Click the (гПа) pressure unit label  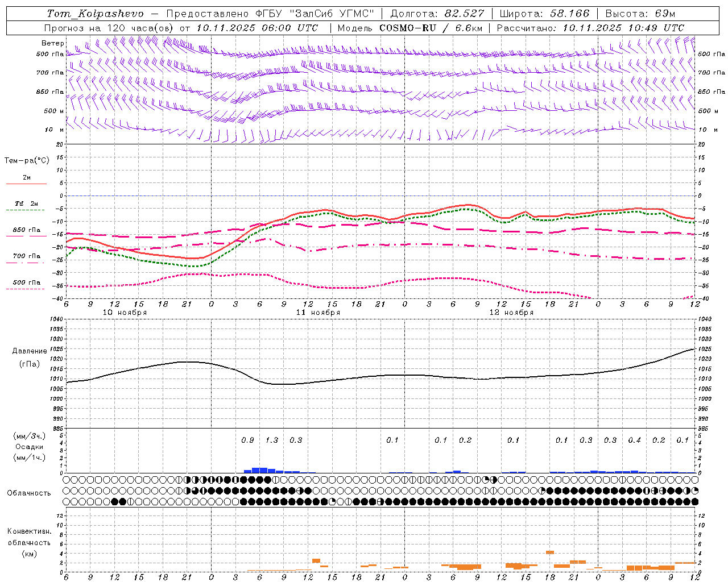point(30,364)
